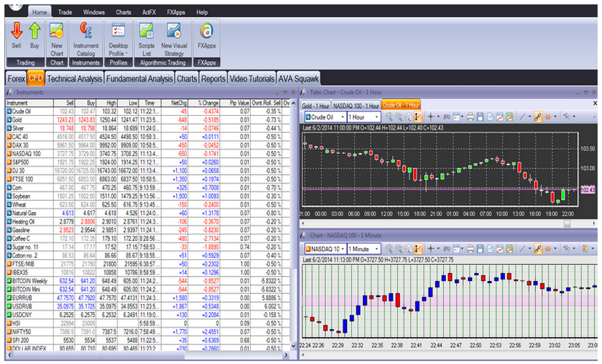The width and height of the screenshot is (602, 364).
Task: Open the Charts menu in the top bar
Action: coord(123,12)
